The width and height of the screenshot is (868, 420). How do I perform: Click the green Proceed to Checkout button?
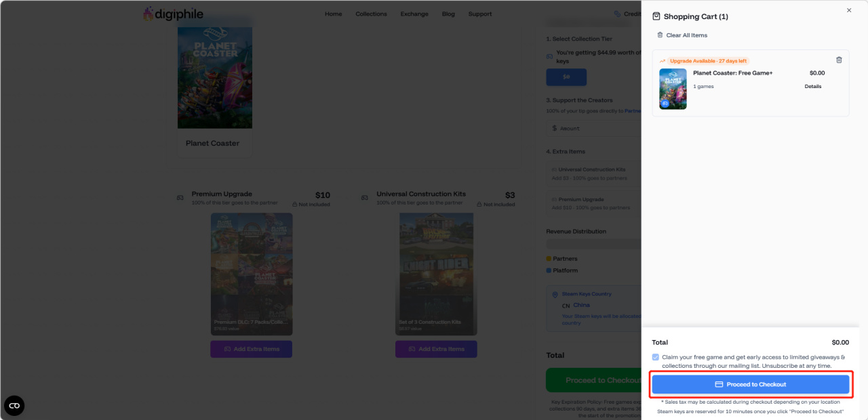click(x=593, y=380)
